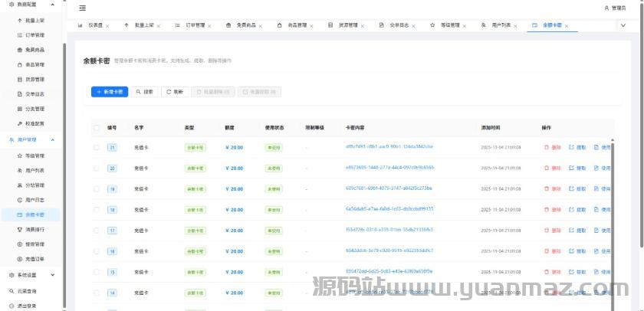Open 消费排行 trophy item in sidebar
This screenshot has width=644, height=311.
[31, 229]
